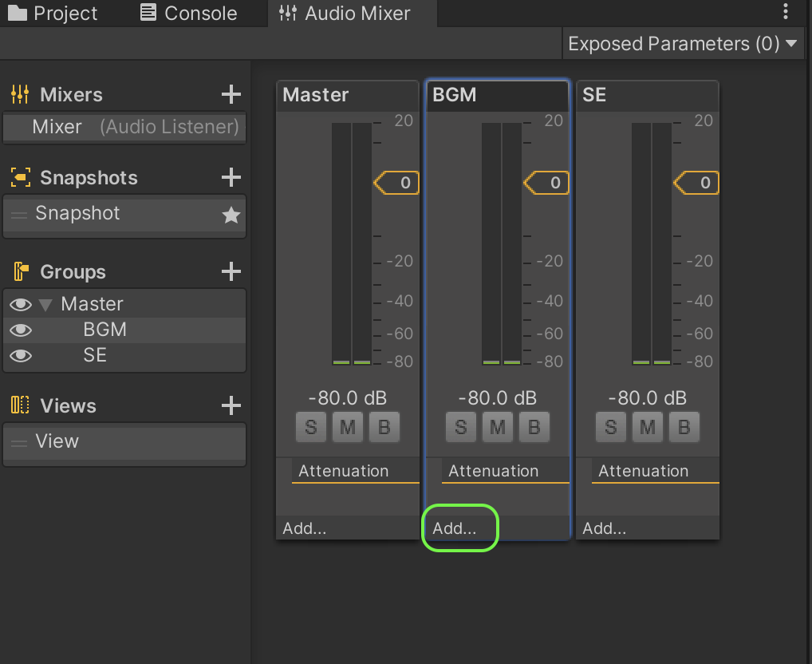This screenshot has height=664, width=812.
Task: Select the Attenuation effect on SE
Action: (x=655, y=471)
